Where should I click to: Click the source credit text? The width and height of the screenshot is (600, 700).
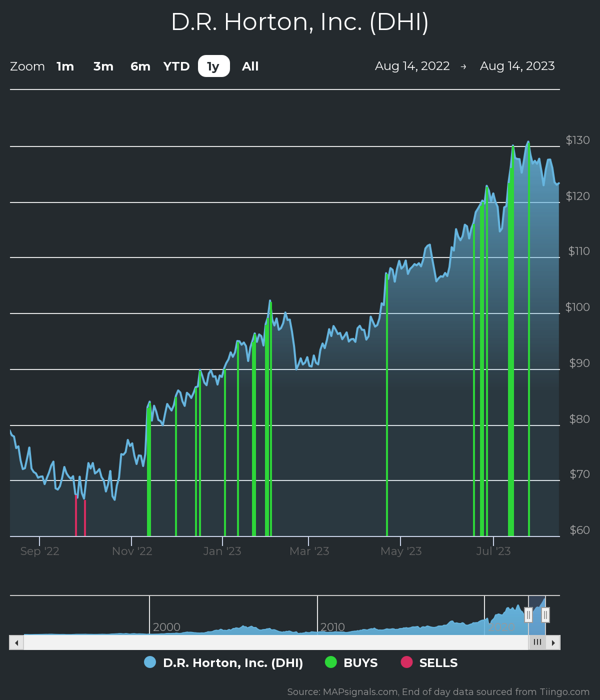[438, 692]
